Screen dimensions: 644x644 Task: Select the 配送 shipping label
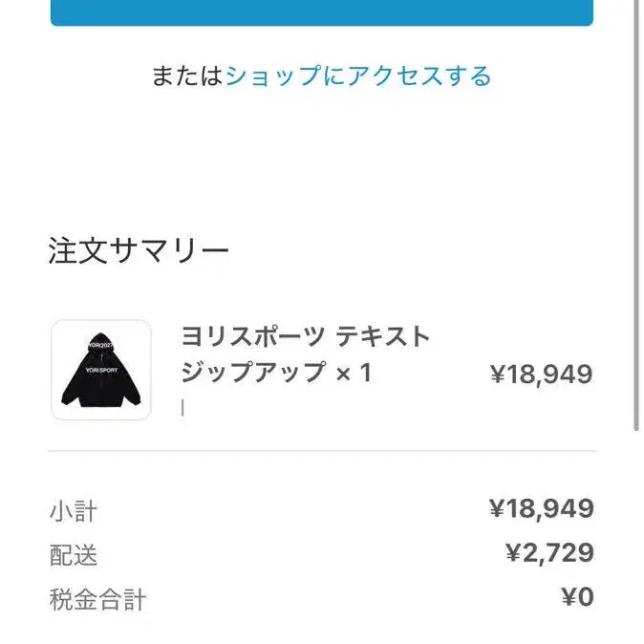pyautogui.click(x=74, y=555)
